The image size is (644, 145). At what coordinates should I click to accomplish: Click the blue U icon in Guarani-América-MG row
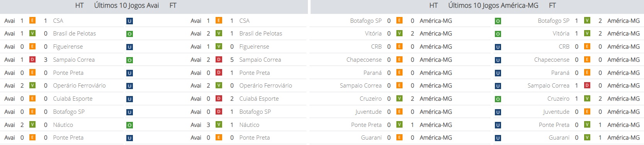[498, 138]
